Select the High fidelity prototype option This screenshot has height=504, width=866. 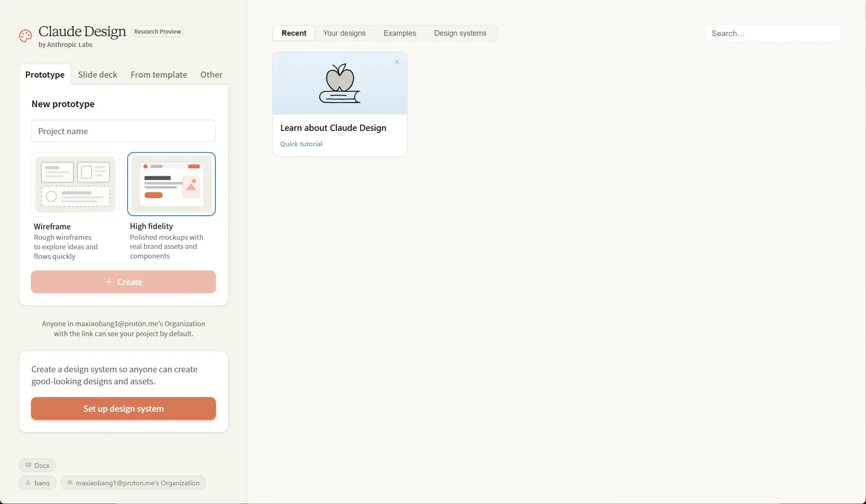click(171, 184)
